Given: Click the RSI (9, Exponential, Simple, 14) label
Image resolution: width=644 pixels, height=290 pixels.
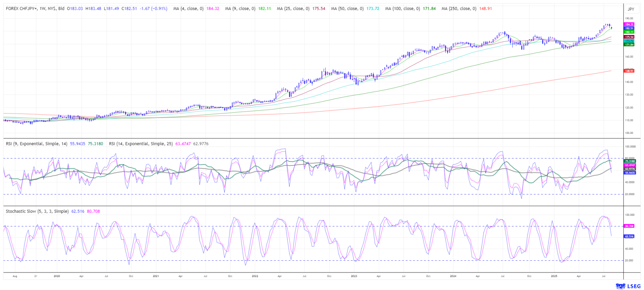Looking at the screenshot, I should pyautogui.click(x=36, y=144).
